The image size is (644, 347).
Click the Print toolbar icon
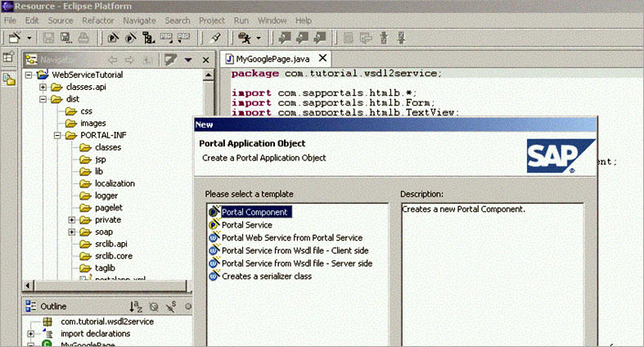pyautogui.click(x=83, y=38)
